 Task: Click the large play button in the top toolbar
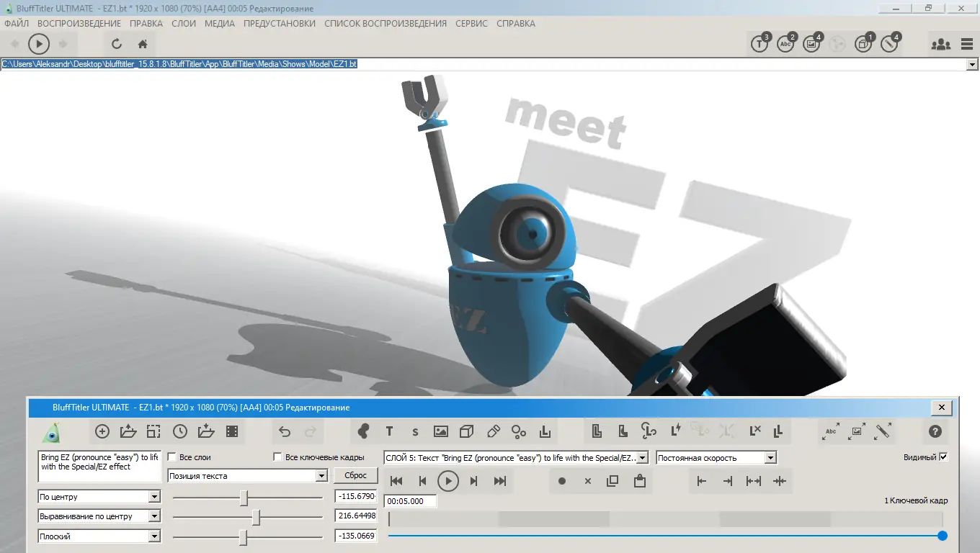point(39,44)
